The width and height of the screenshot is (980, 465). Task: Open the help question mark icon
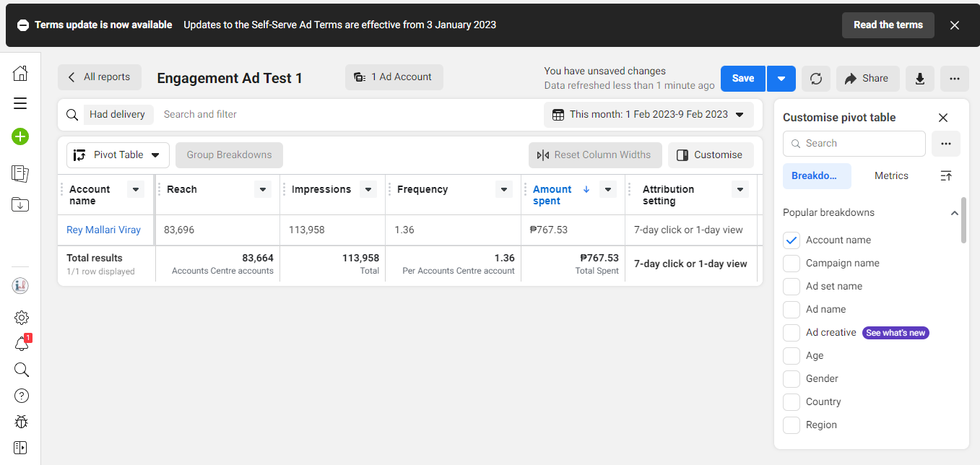click(22, 396)
